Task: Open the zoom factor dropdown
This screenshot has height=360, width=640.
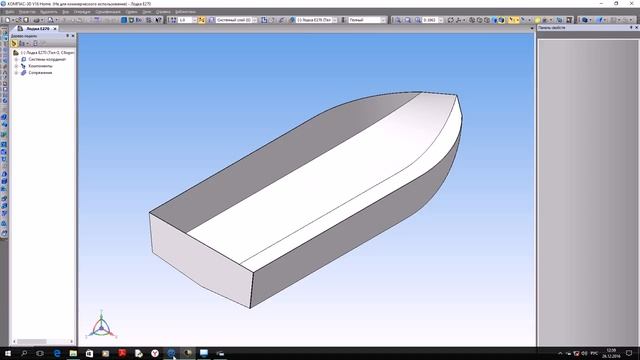Action: tap(440, 20)
